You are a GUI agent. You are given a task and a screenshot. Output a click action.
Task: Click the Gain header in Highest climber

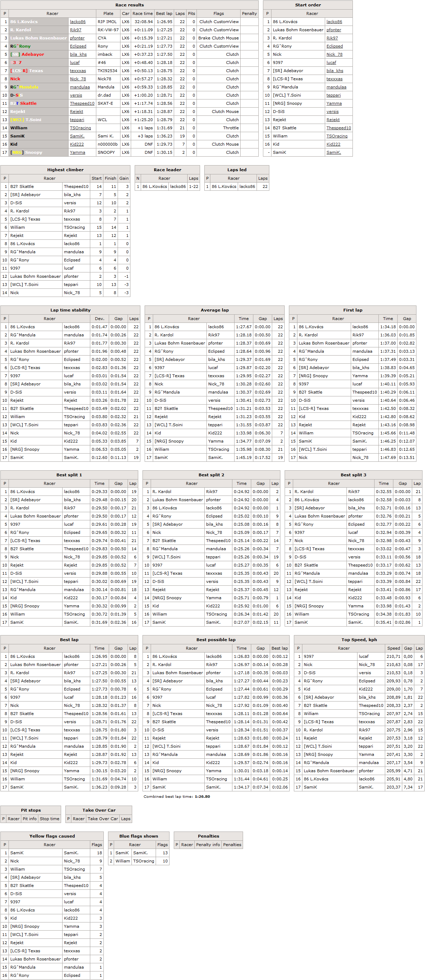coord(124,178)
